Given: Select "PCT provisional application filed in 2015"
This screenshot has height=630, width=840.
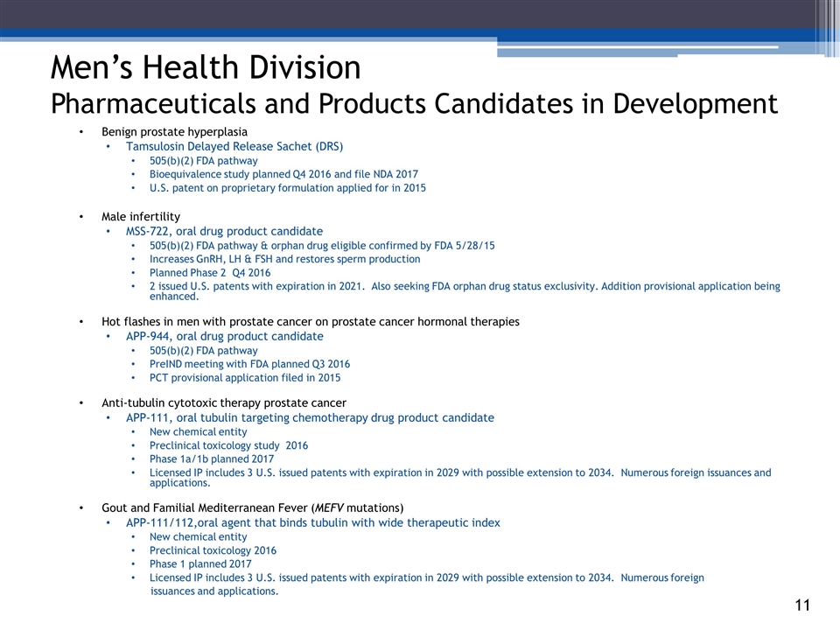Looking at the screenshot, I should 245,378.
